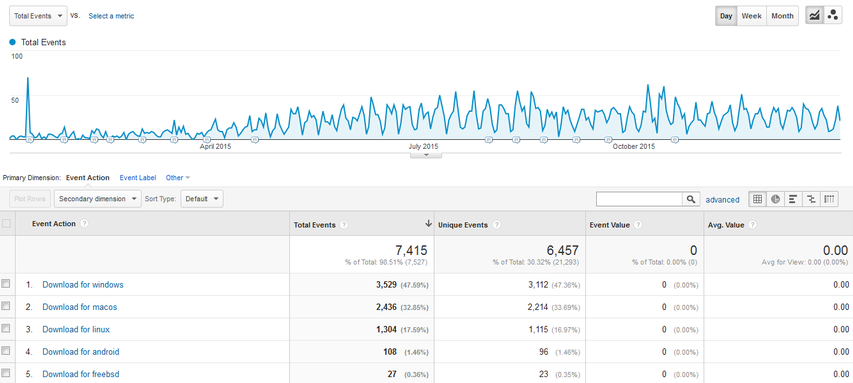Viewport: 853px width, 383px height.
Task: Click the Total Events legend dot
Action: coord(13,42)
